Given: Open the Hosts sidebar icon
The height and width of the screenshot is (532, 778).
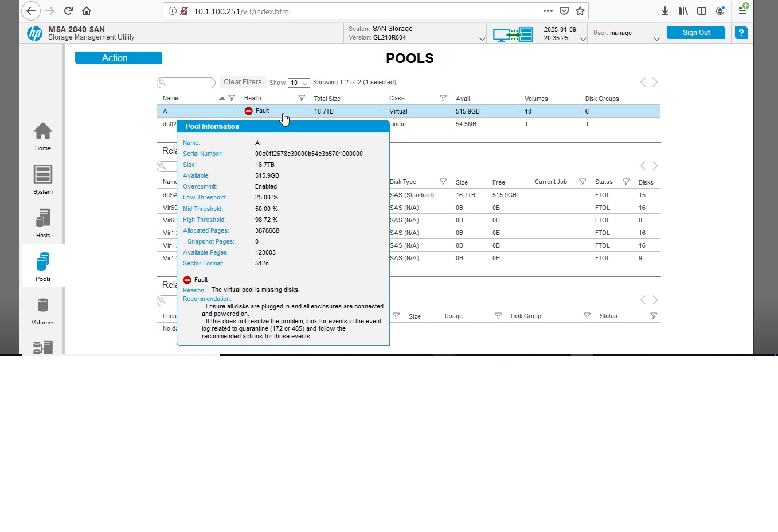Looking at the screenshot, I should (43, 218).
